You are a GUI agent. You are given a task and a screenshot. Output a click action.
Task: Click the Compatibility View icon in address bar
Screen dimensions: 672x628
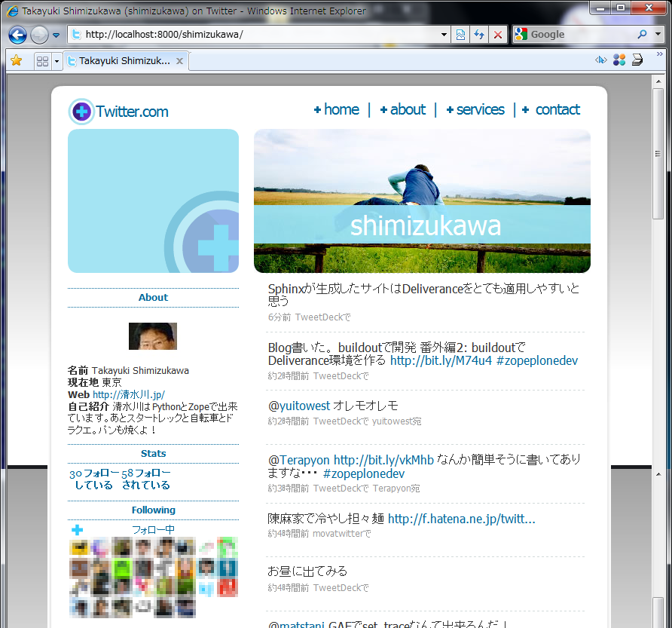coord(461,35)
